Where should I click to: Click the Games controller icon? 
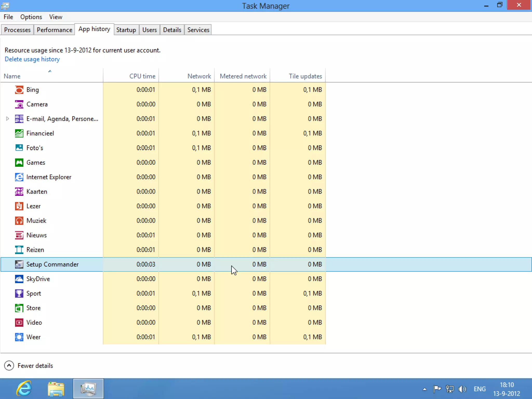pyautogui.click(x=19, y=163)
